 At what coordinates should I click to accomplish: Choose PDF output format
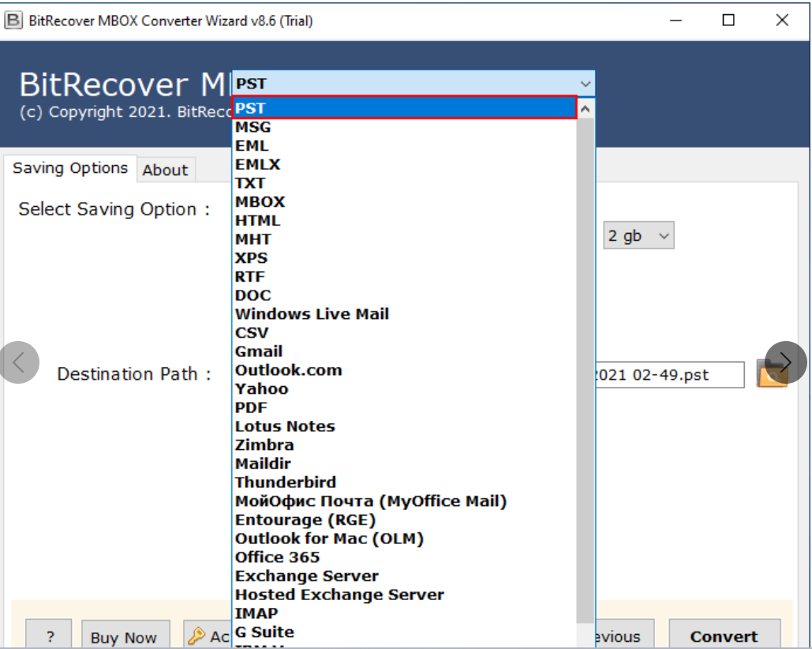click(405, 407)
